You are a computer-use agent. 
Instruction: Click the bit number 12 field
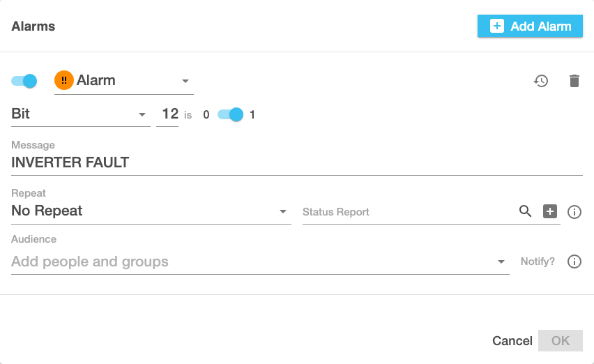point(169,114)
